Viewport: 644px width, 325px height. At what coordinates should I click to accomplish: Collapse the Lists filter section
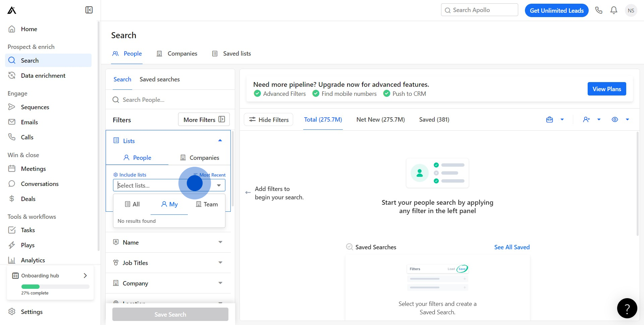tap(220, 141)
